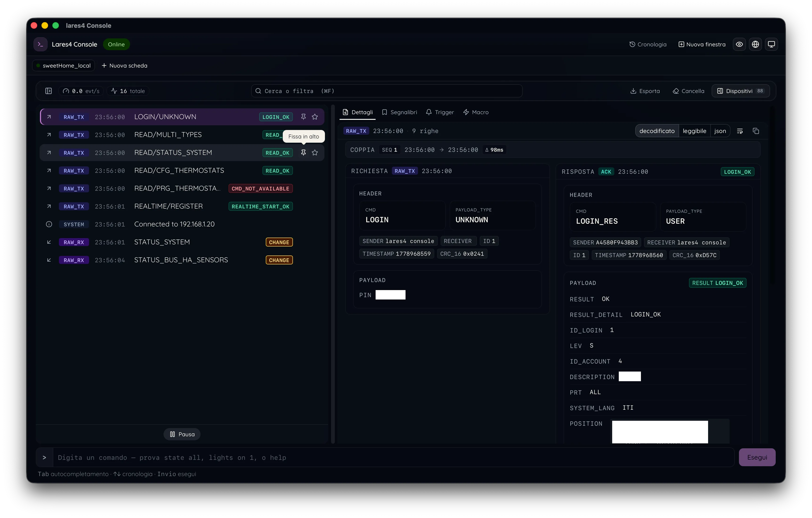The height and width of the screenshot is (518, 812).
Task: Select the STATUS_SYSTEM RAW_RX row
Action: pyautogui.click(x=182, y=242)
